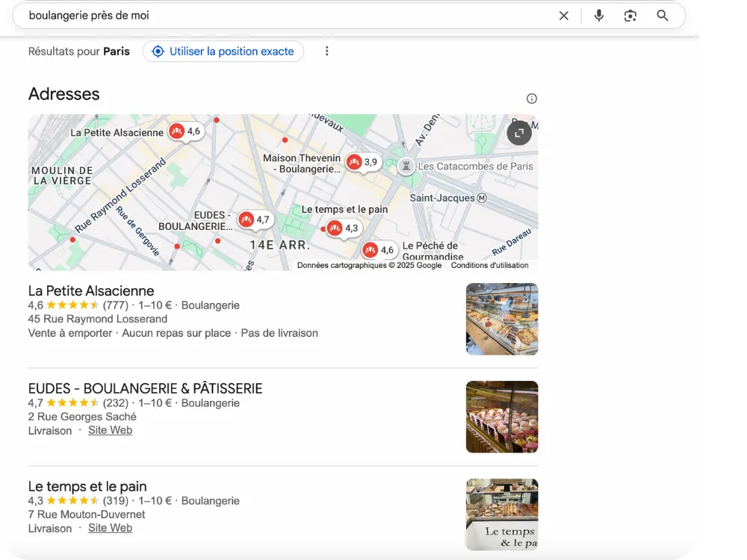
Task: Click 'Pas de livraison' text for La Petite Alsacienne
Action: (279, 333)
